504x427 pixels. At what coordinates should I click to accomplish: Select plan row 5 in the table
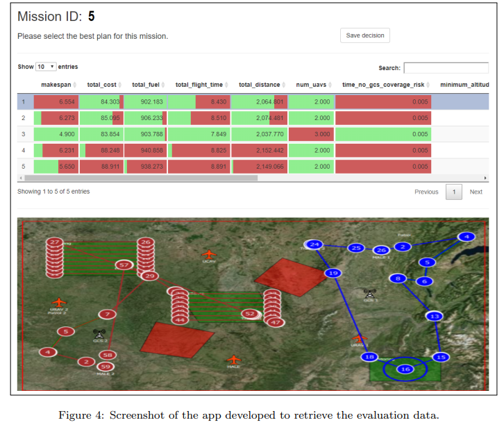click(253, 167)
